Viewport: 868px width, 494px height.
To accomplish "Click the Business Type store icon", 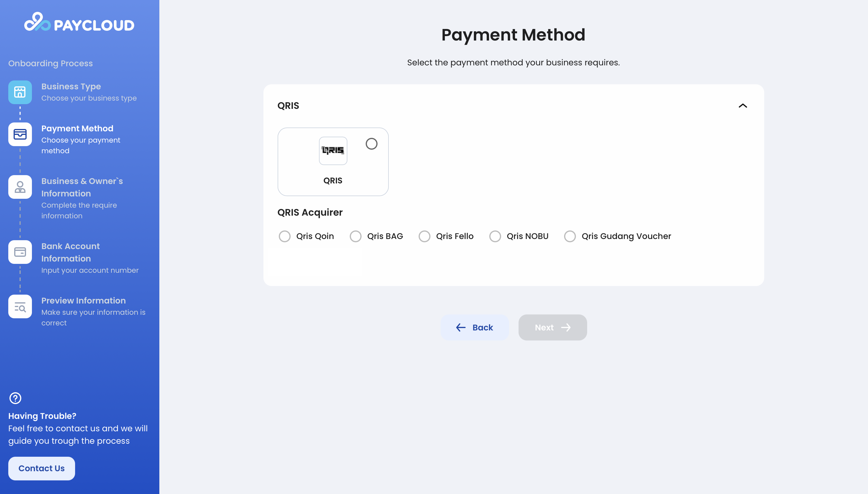I will (20, 92).
